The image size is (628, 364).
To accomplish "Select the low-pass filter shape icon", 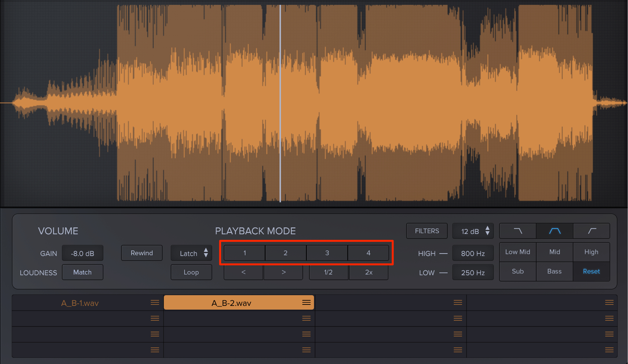I will [518, 231].
